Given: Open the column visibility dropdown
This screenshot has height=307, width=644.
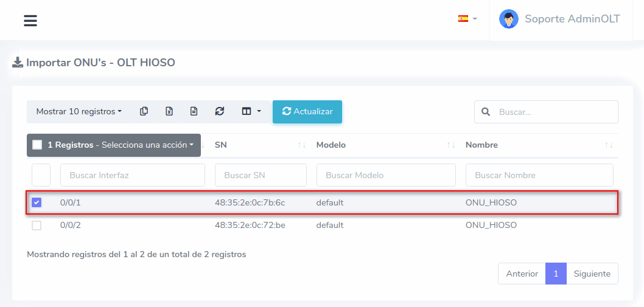Looking at the screenshot, I should (x=251, y=111).
